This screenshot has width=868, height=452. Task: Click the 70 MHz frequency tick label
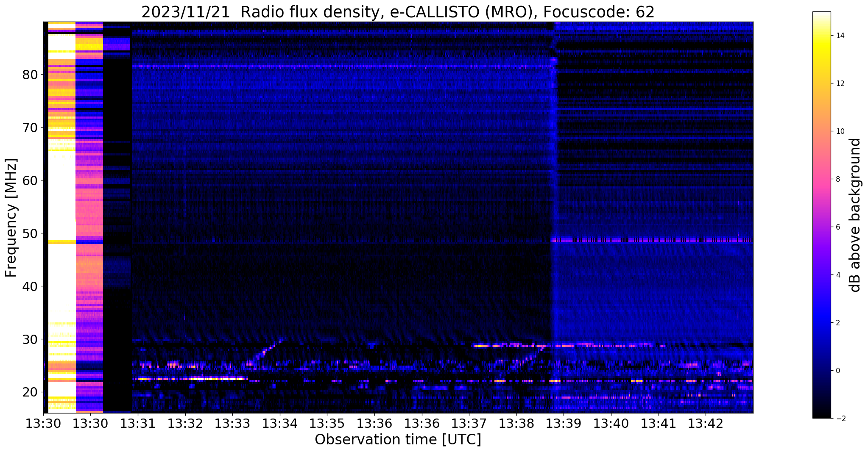31,128
